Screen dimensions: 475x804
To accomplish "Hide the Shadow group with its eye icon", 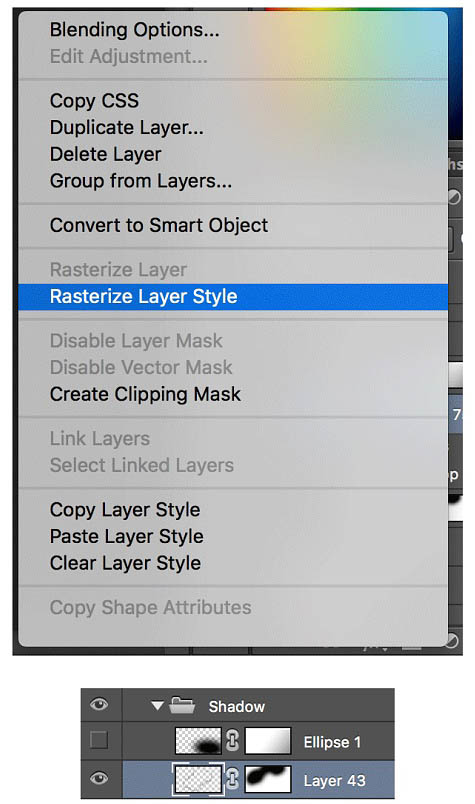I will 99,705.
